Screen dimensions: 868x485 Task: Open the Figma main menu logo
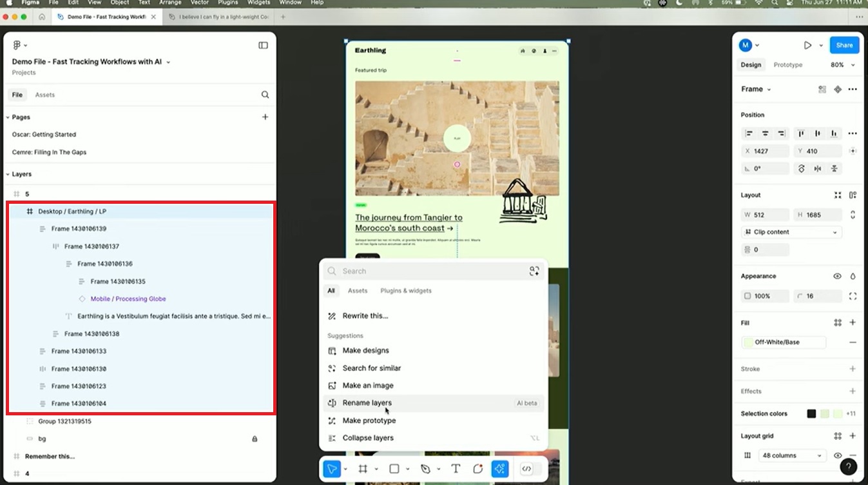(x=17, y=45)
